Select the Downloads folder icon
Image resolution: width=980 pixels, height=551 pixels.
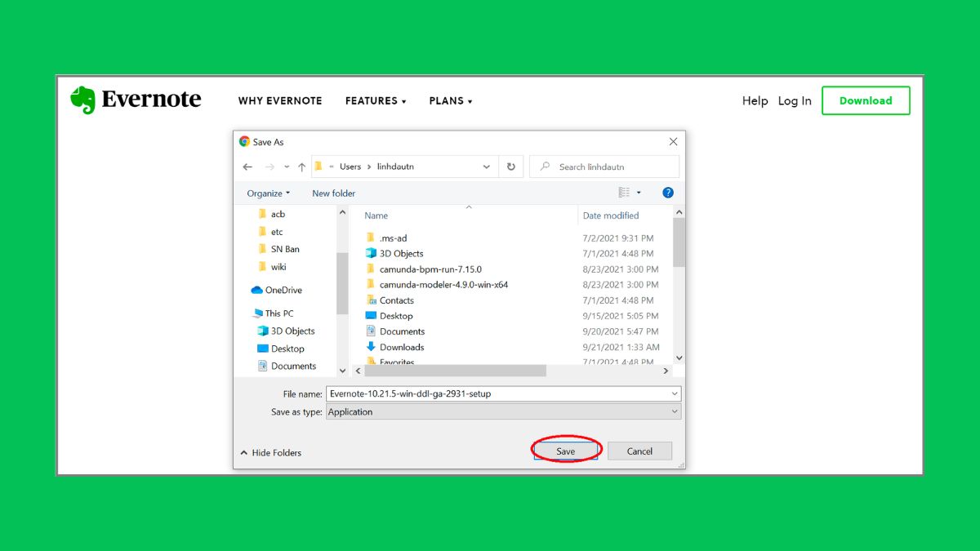tap(372, 347)
